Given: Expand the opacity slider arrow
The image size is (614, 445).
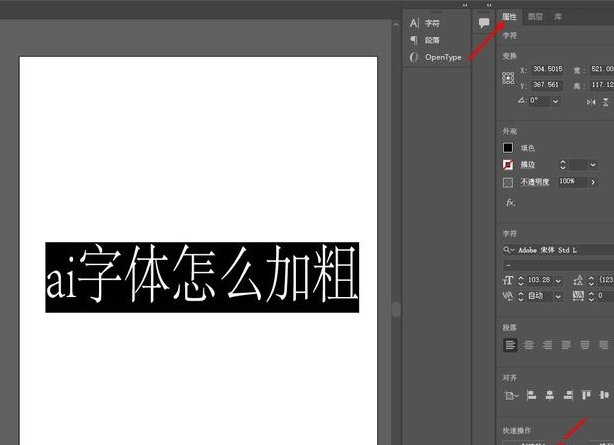Looking at the screenshot, I should (593, 182).
